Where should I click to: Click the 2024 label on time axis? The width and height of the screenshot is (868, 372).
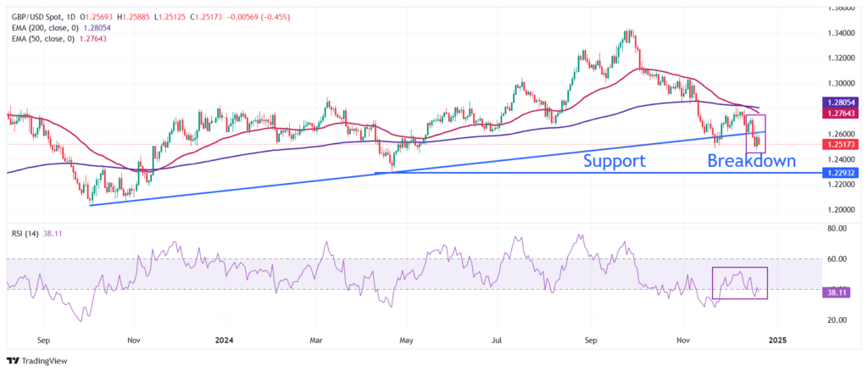pyautogui.click(x=225, y=340)
